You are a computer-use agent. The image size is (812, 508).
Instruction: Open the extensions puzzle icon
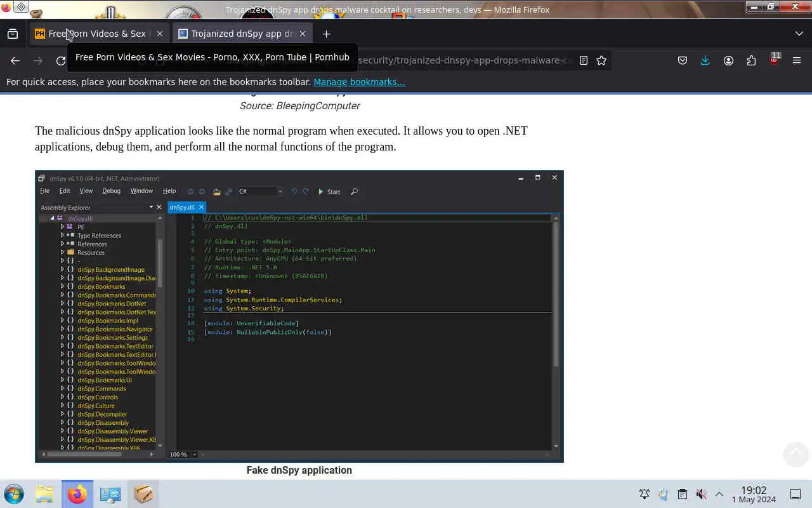click(751, 60)
